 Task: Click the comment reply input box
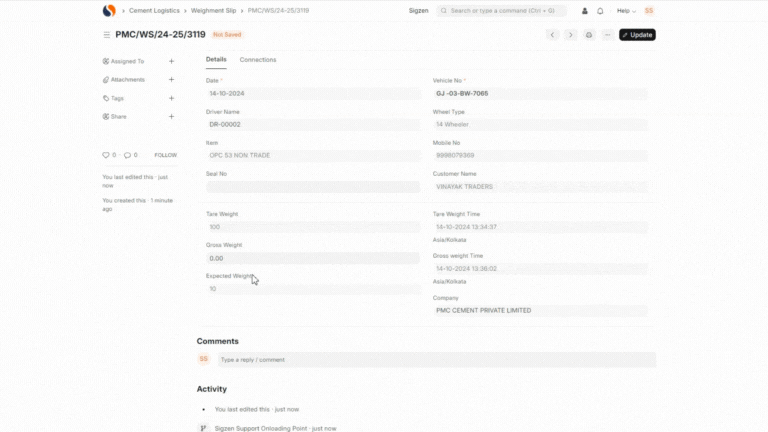tap(436, 359)
